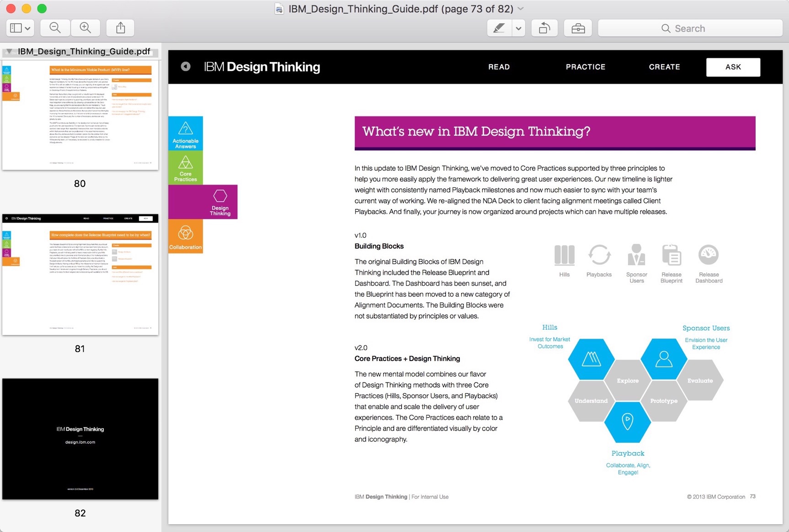Click the Sponsor Users person icon
The image size is (789, 532).
[x=636, y=255]
